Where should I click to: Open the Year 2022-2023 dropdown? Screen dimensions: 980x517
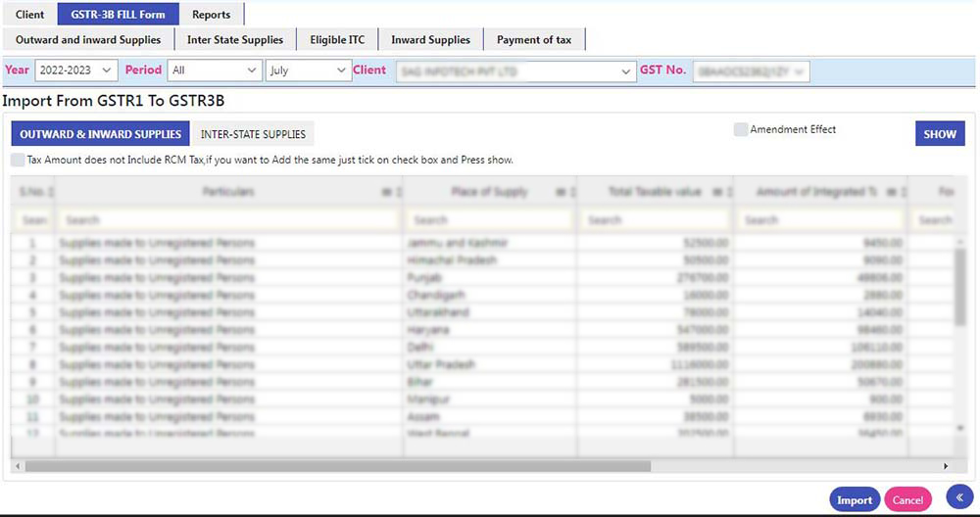click(75, 70)
